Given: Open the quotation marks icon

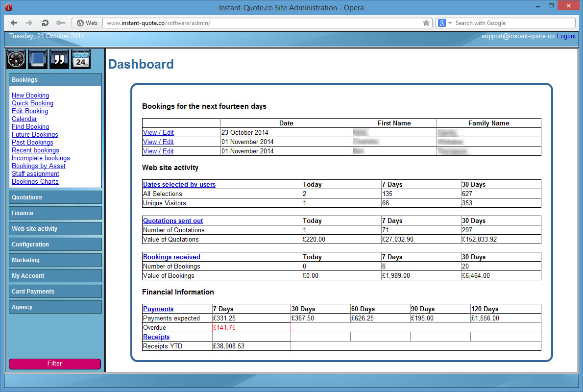Looking at the screenshot, I should point(59,60).
